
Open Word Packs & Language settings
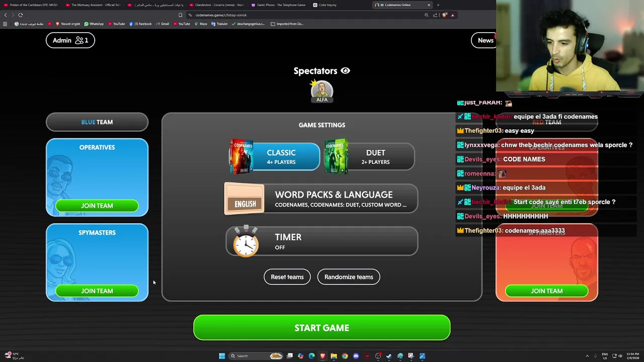click(321, 199)
